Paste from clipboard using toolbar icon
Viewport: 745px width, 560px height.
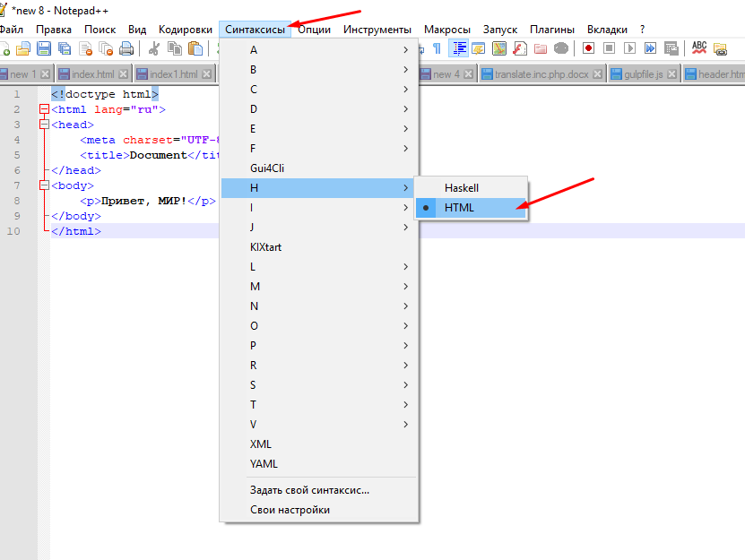[x=195, y=48]
